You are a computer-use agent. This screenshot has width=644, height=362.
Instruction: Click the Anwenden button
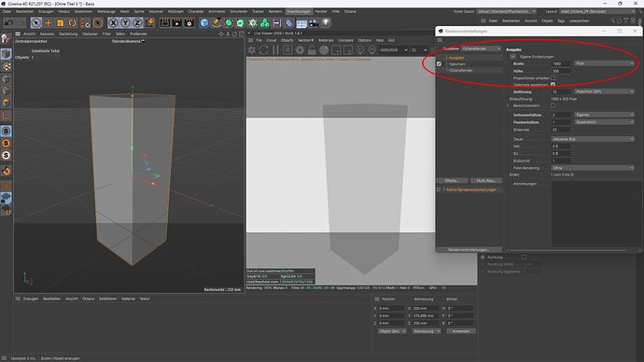pos(461,331)
